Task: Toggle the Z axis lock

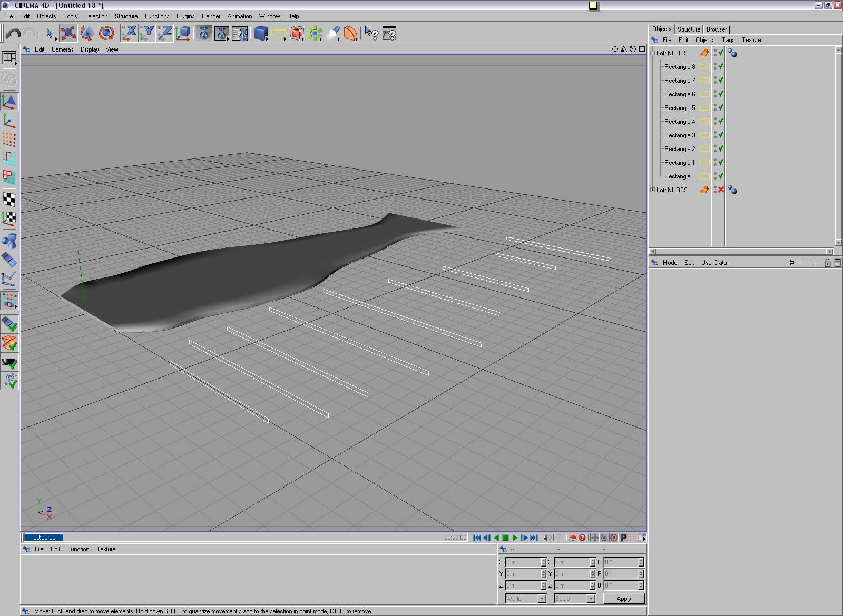Action: tap(165, 34)
